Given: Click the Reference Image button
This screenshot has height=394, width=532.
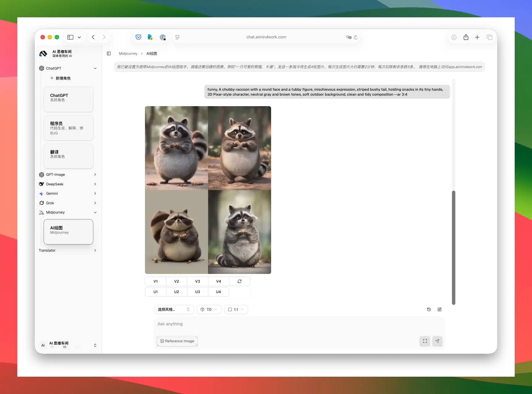Looking at the screenshot, I should click(177, 341).
